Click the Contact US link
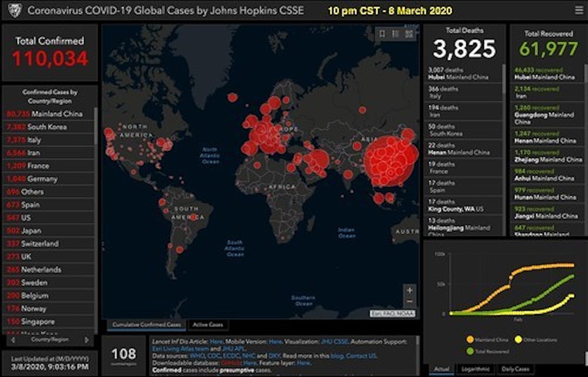Viewport: 588px width, 377px height. tap(361, 356)
